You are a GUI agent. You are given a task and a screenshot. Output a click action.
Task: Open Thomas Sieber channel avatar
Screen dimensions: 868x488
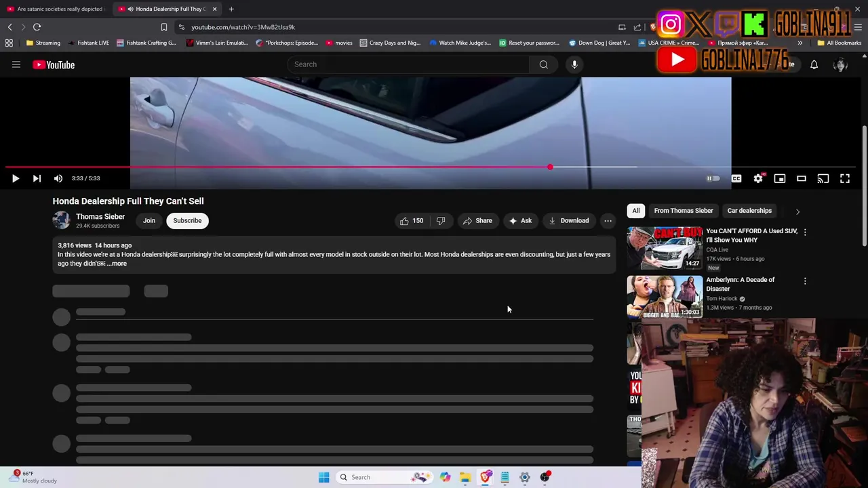coord(61,220)
